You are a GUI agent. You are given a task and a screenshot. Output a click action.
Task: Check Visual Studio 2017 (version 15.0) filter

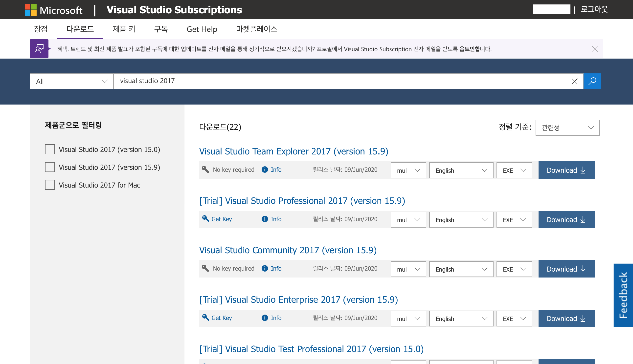(50, 150)
